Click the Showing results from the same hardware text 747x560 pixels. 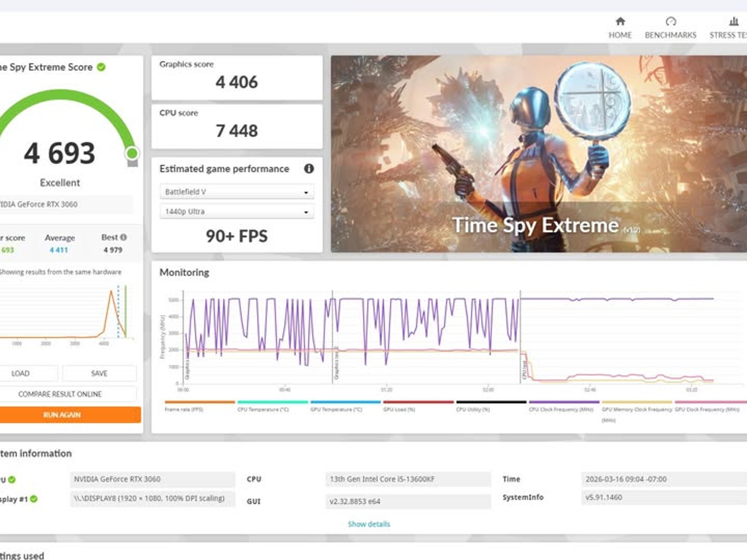(x=60, y=272)
